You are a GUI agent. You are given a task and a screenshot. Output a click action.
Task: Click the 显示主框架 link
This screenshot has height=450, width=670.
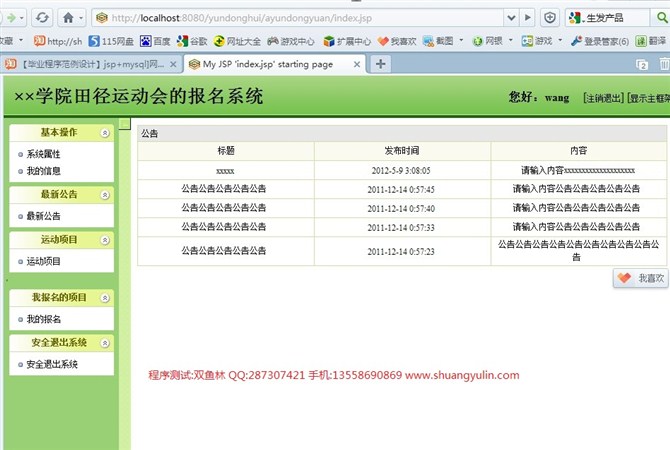(649, 98)
